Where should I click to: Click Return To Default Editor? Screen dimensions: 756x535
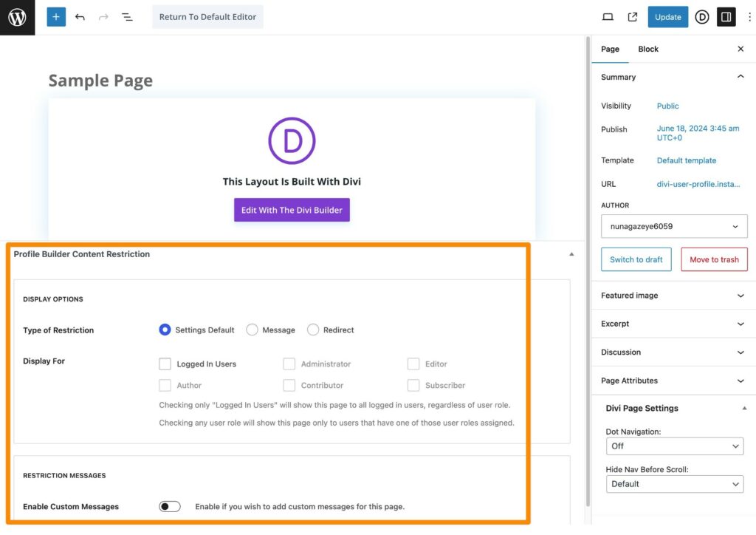pyautogui.click(x=207, y=17)
